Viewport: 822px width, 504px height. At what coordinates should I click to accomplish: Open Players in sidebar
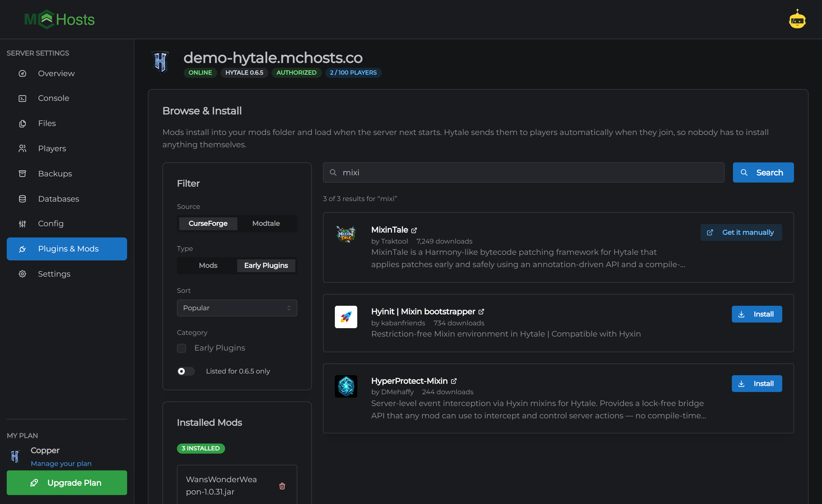pyautogui.click(x=67, y=148)
